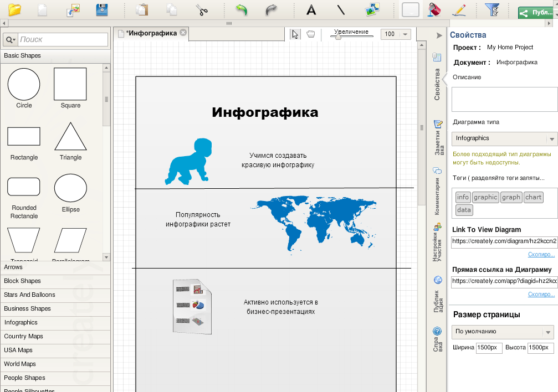This screenshot has height=392, width=558.
Task: Click the scissors Cut icon
Action: [202, 9]
